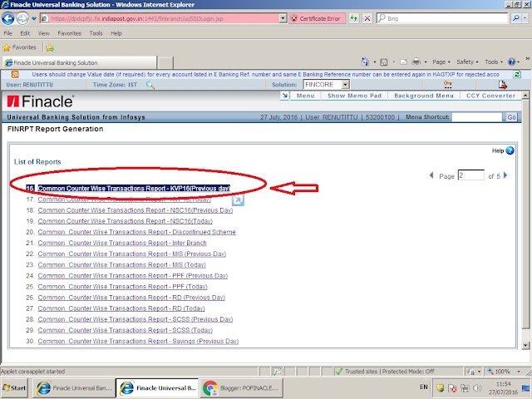Open the Edit menu
532x399 pixels.
point(25,33)
